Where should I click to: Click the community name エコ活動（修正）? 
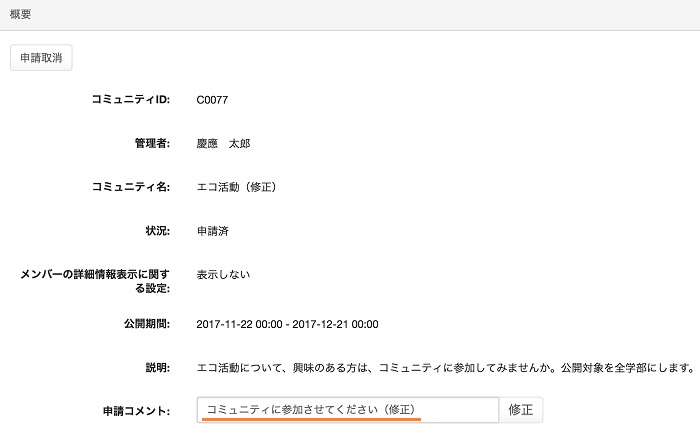coord(236,187)
